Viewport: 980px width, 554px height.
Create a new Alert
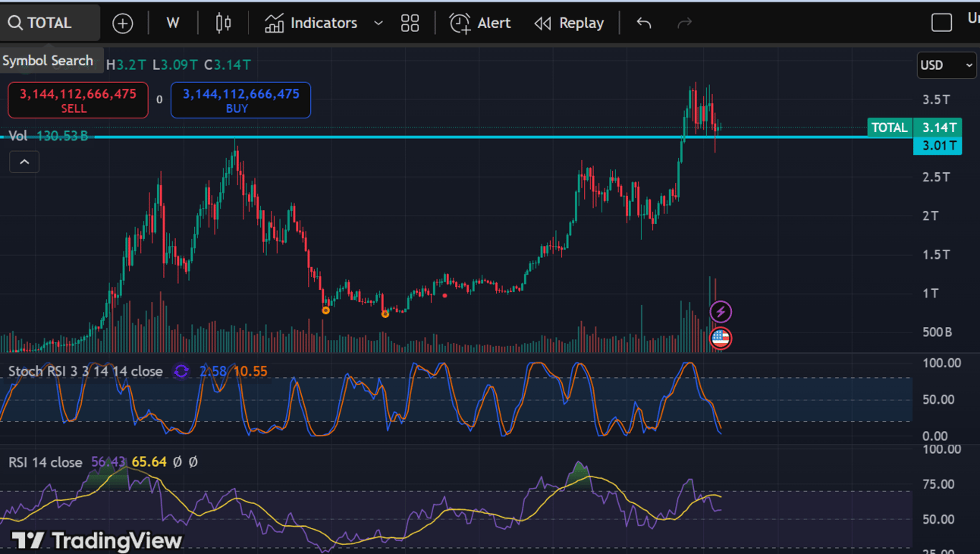[480, 24]
